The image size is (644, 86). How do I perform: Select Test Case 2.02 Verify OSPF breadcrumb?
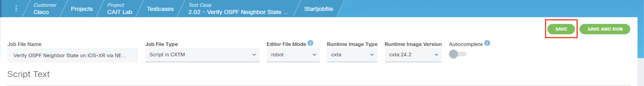[238, 9]
